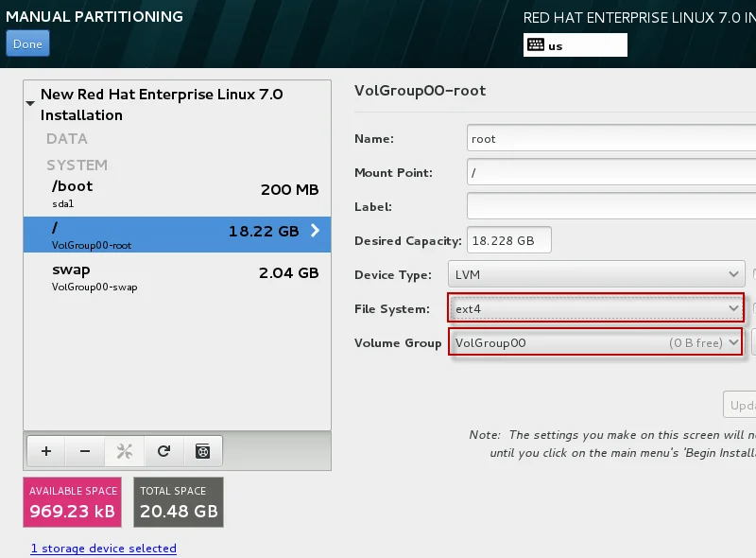Click the Name field containing root
The height and width of the screenshot is (558, 756).
(x=611, y=138)
